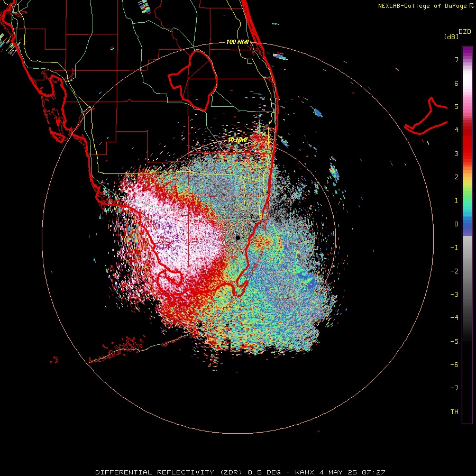Click the legend value 6
The width and height of the screenshot is (476, 476).
pyautogui.click(x=456, y=83)
